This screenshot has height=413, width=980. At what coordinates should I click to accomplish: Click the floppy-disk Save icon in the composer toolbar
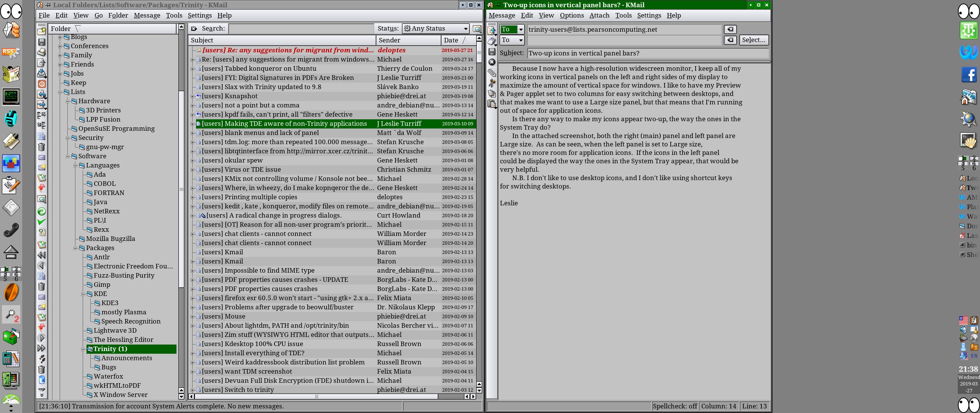click(492, 52)
